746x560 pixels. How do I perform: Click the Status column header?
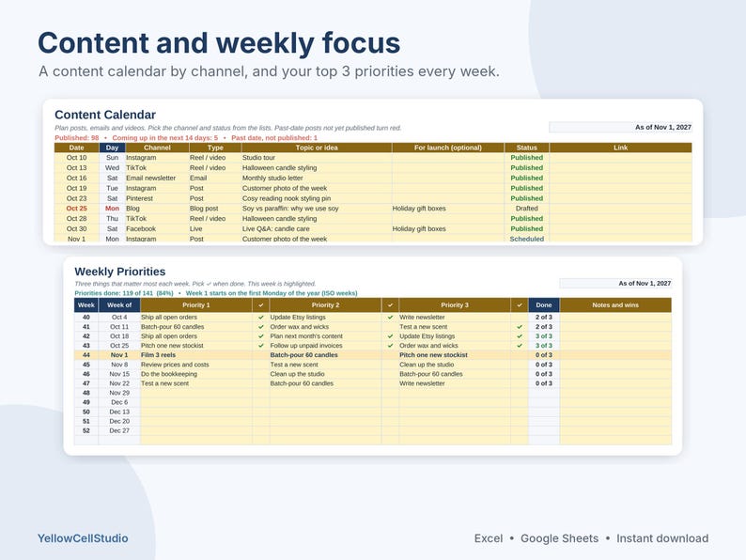tap(527, 148)
